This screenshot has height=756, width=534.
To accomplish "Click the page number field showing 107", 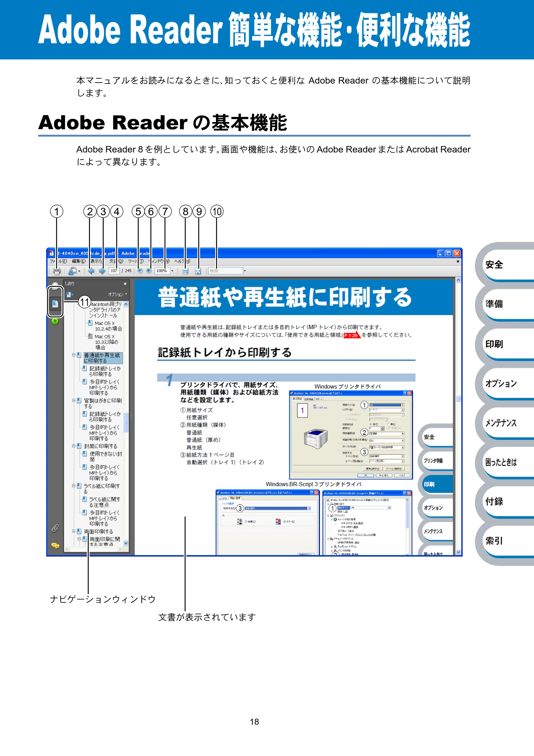I will point(114,271).
